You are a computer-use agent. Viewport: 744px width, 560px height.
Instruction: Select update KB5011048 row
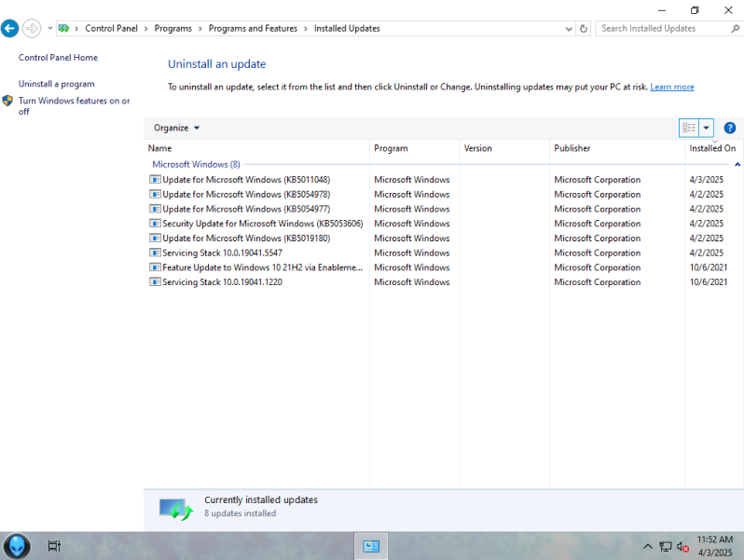[443, 180]
